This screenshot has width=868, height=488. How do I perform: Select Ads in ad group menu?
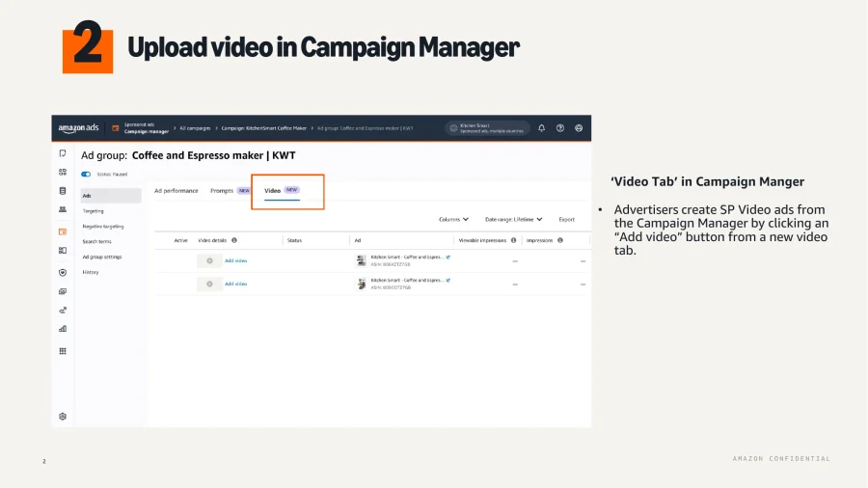tap(111, 196)
